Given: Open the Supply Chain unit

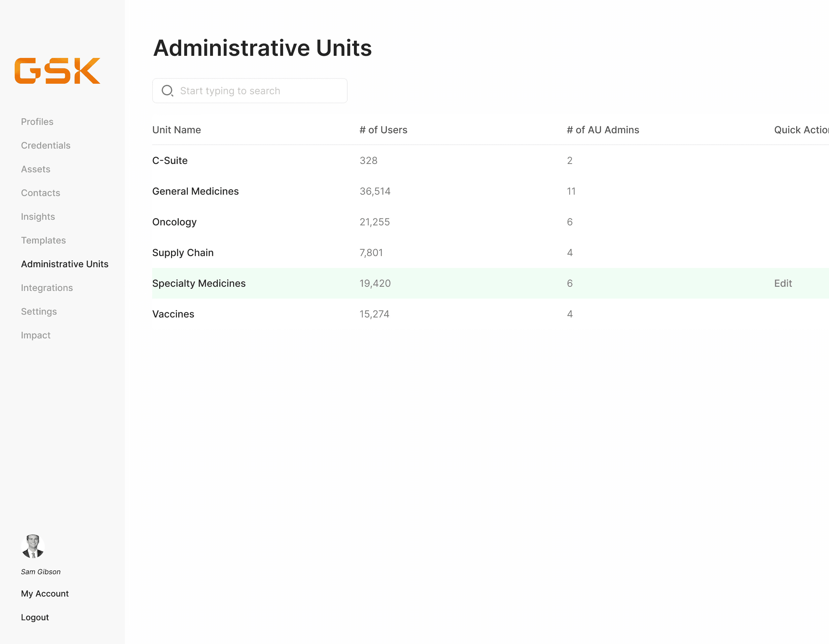Looking at the screenshot, I should coord(183,253).
